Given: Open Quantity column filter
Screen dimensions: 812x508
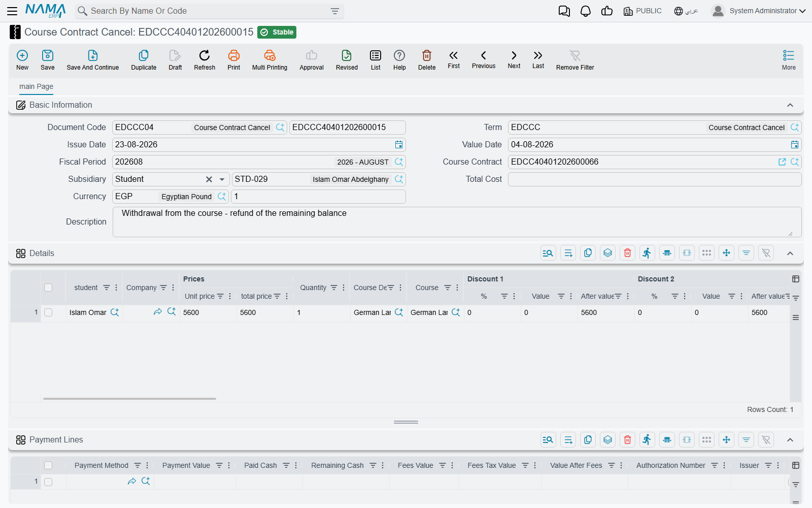Looking at the screenshot, I should (x=334, y=288).
